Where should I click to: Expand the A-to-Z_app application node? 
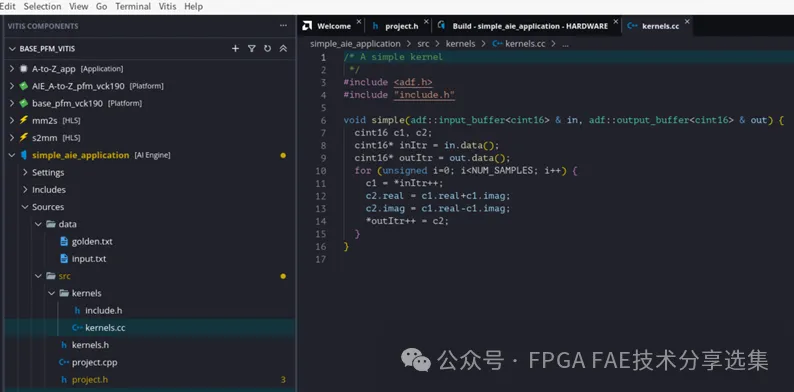(12, 69)
